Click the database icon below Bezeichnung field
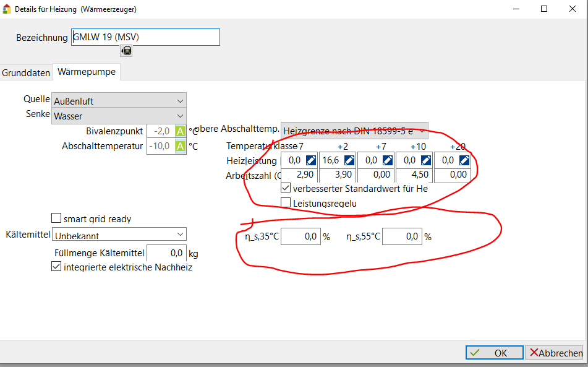 (x=127, y=51)
